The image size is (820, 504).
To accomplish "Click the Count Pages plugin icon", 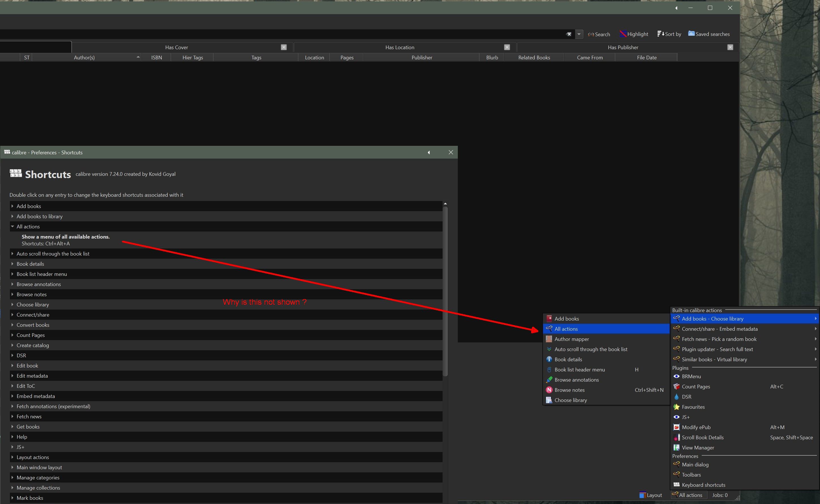I will pyautogui.click(x=676, y=386).
